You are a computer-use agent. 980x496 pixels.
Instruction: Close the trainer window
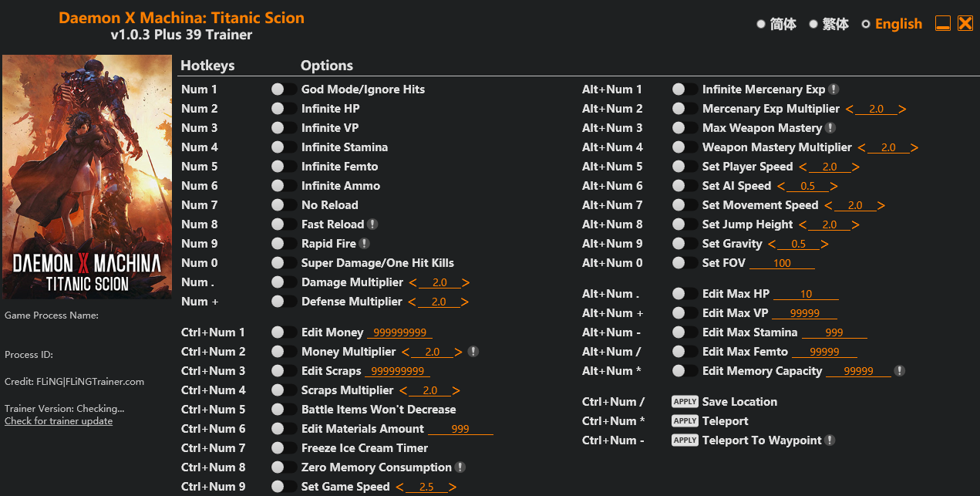pos(965,23)
